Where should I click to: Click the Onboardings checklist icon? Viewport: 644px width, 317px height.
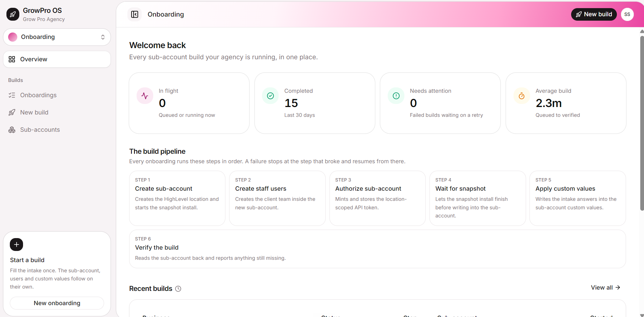(12, 95)
